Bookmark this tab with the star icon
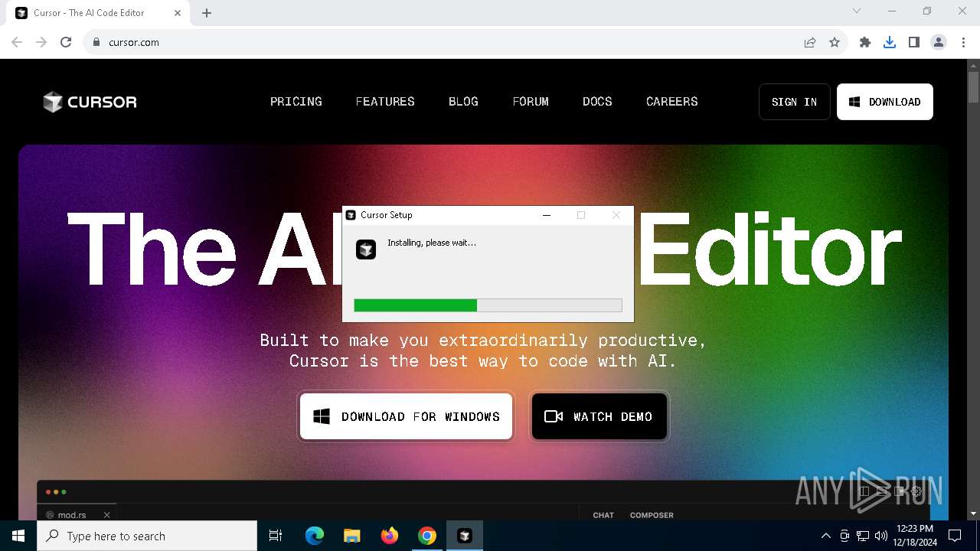The width and height of the screenshot is (980, 551). [x=835, y=42]
